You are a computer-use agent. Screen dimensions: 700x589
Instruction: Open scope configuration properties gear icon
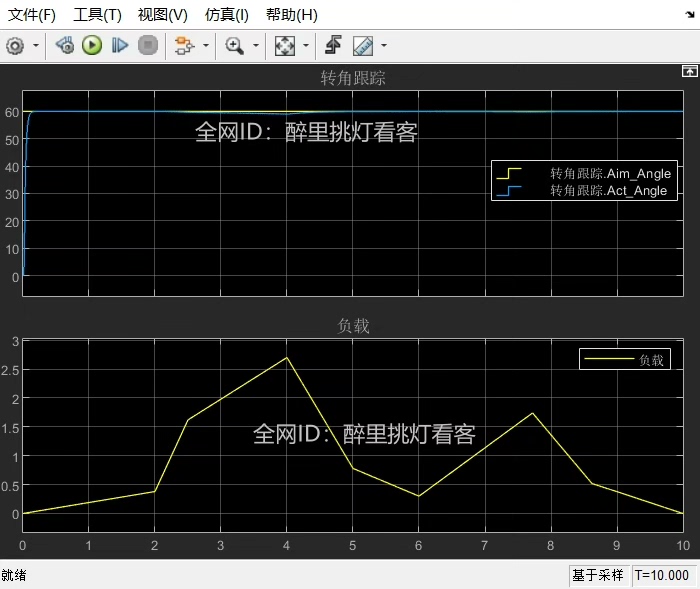click(15, 46)
